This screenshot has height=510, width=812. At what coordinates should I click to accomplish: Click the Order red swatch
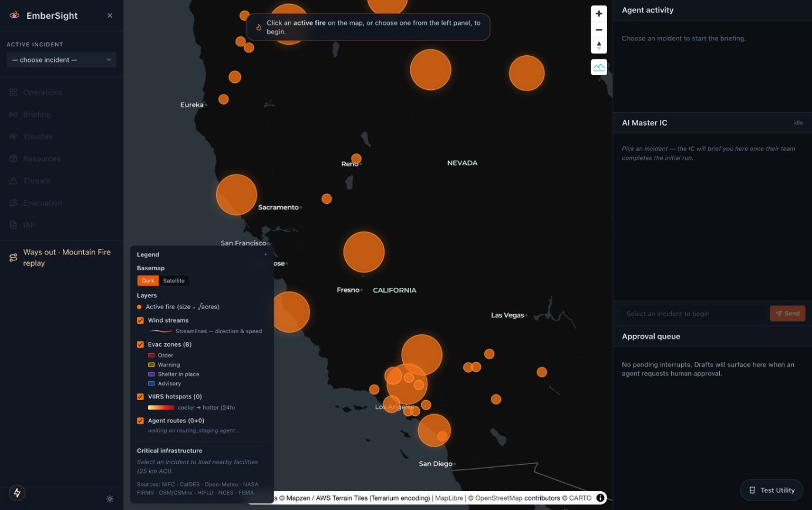151,355
